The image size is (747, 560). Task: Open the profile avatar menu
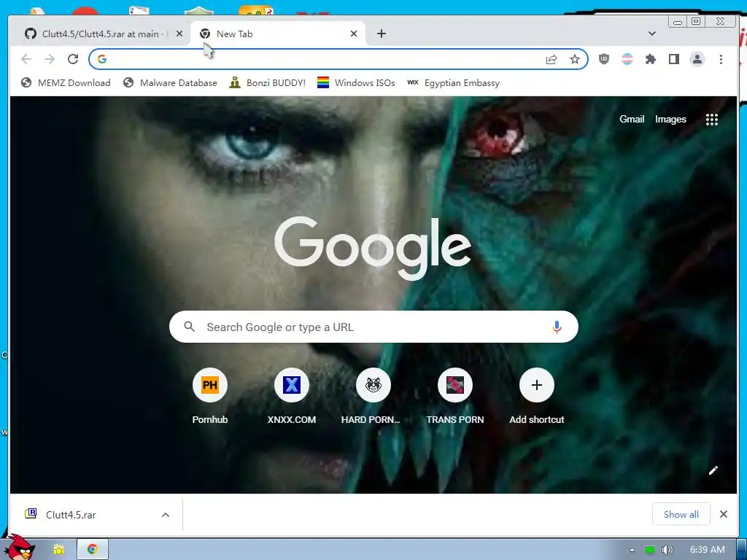pyautogui.click(x=697, y=59)
